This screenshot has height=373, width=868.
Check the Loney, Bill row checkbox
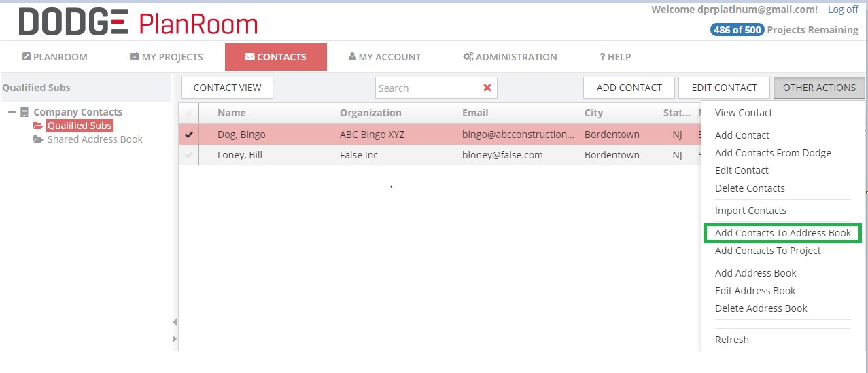coord(189,155)
